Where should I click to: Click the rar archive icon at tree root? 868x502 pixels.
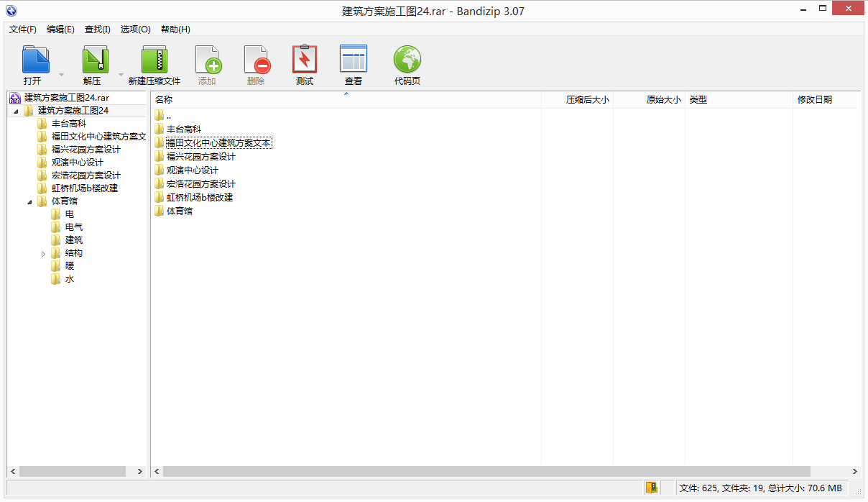[14, 97]
